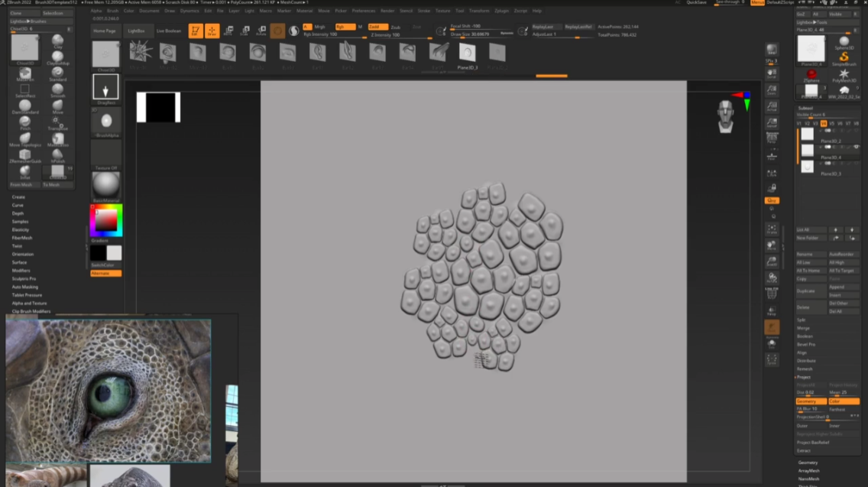The image size is (868, 487).
Task: Open the Preferences menu
Action: [363, 11]
